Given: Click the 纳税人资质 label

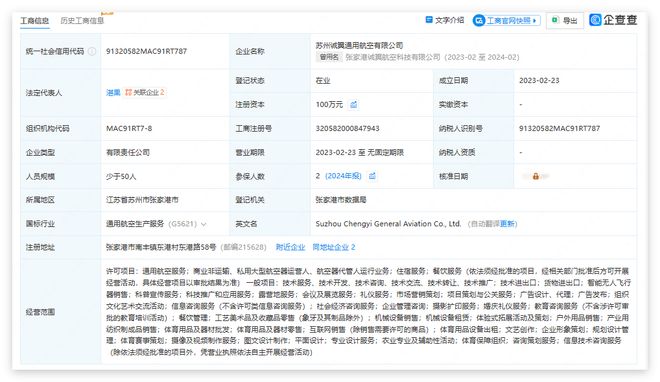Looking at the screenshot, I should 457,152.
